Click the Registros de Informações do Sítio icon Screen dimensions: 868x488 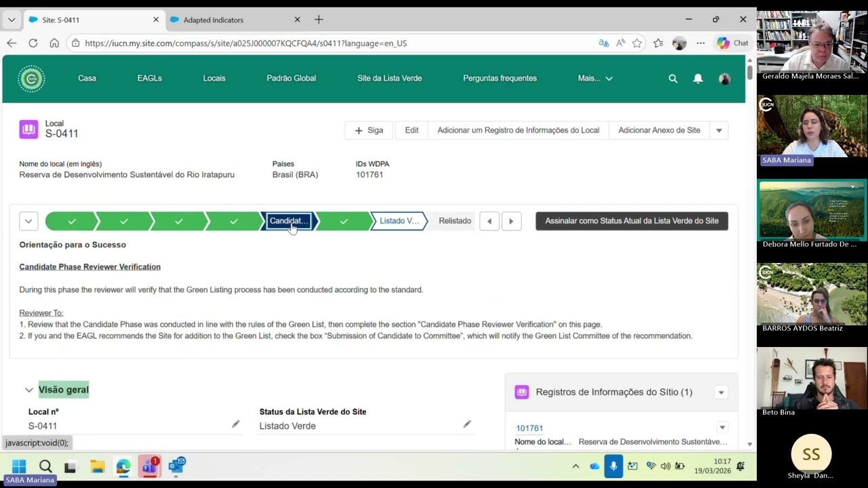coord(521,392)
